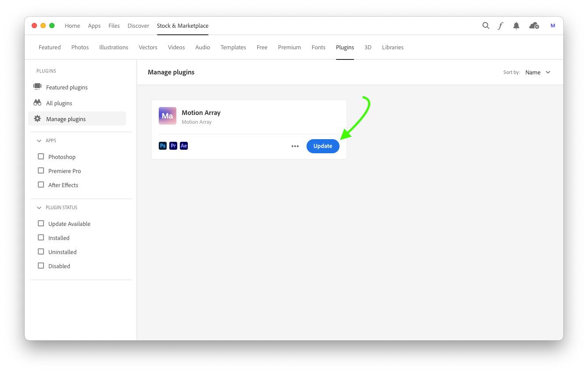Open the Sort by Name dropdown
588x373 pixels.
coord(537,72)
